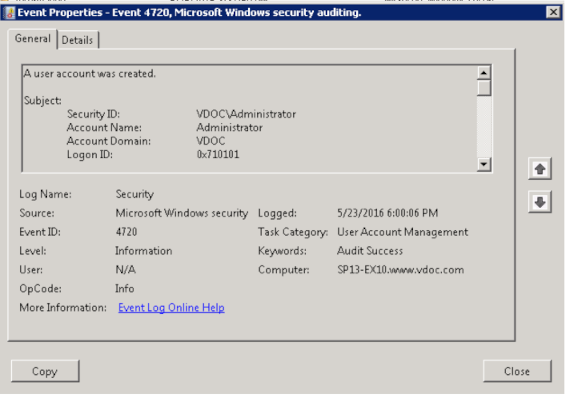Click the event properties title bar icon
Screen dimensions: 566x398
click(9, 13)
